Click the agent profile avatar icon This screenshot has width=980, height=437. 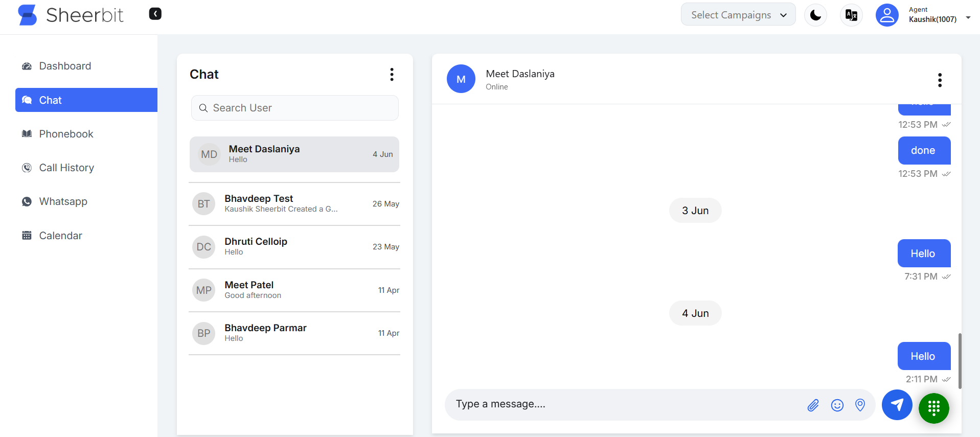tap(887, 15)
